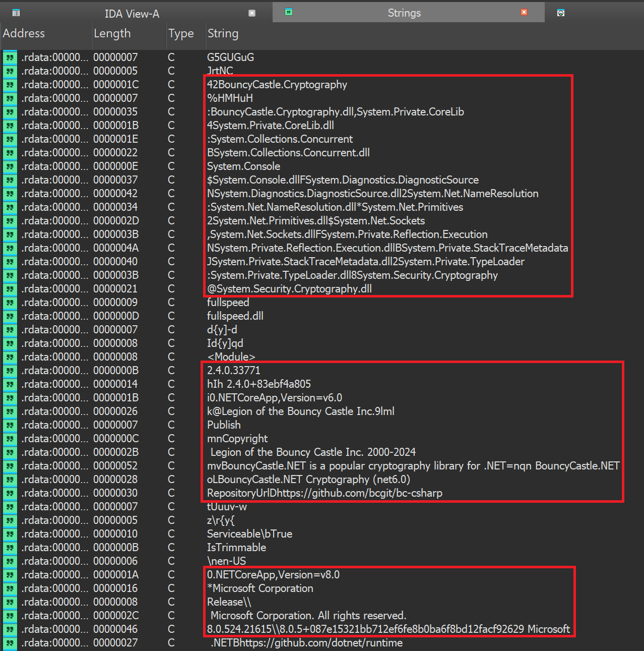Click the icon on the Id{y]qd row
Viewport: 644px width, 651px height.
[10, 343]
